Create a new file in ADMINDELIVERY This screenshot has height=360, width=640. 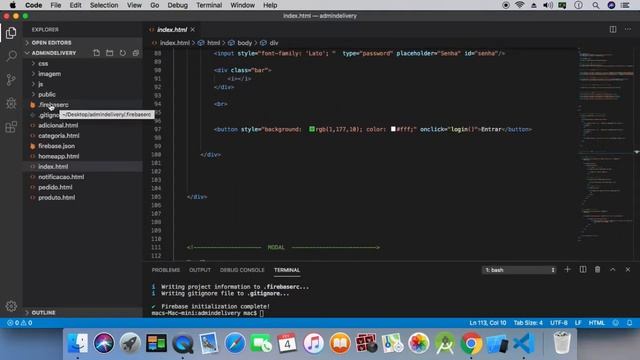[x=96, y=53]
